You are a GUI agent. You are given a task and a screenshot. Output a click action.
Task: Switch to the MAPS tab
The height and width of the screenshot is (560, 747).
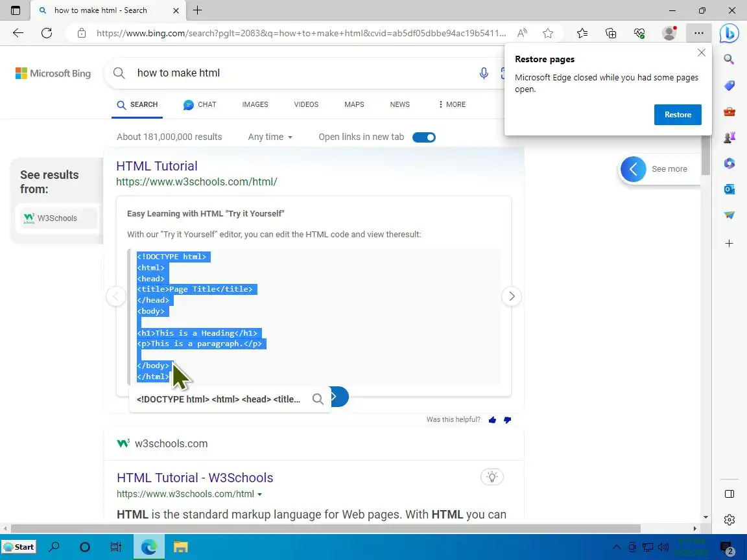[x=354, y=104]
